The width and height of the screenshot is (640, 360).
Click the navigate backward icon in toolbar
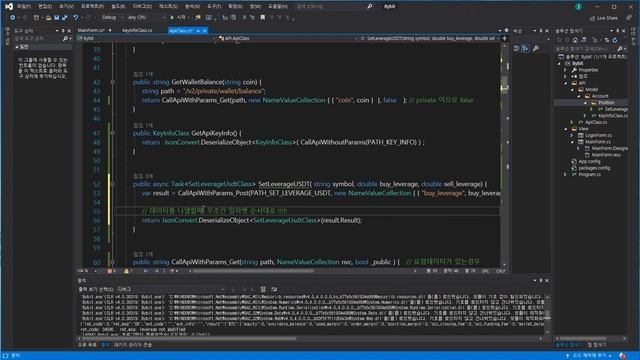point(13,18)
